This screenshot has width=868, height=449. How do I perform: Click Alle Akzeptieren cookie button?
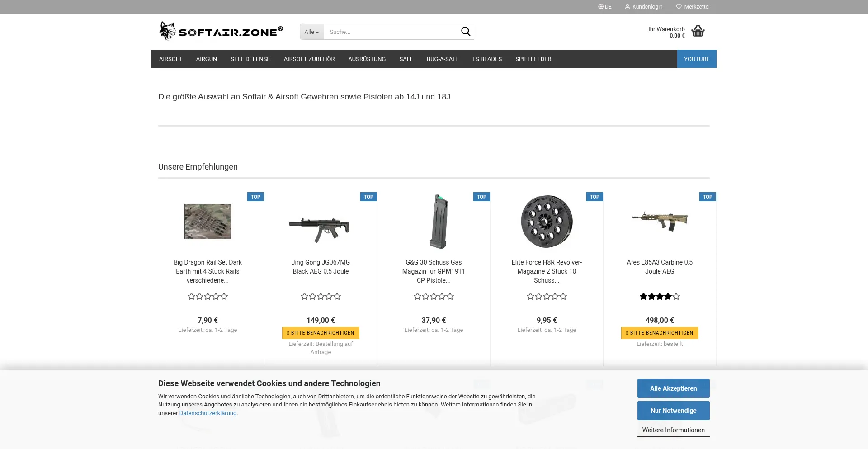(673, 388)
